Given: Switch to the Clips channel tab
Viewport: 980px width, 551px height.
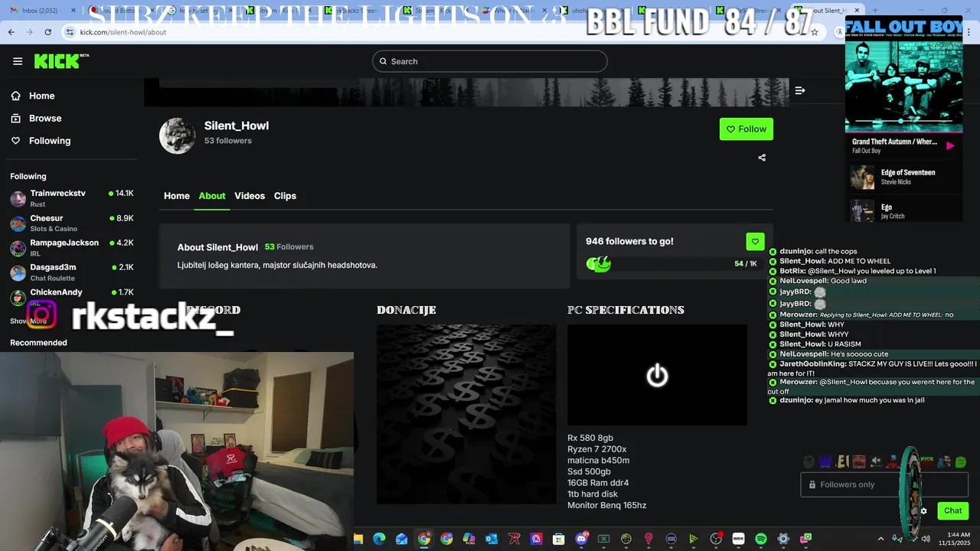Looking at the screenshot, I should point(285,196).
